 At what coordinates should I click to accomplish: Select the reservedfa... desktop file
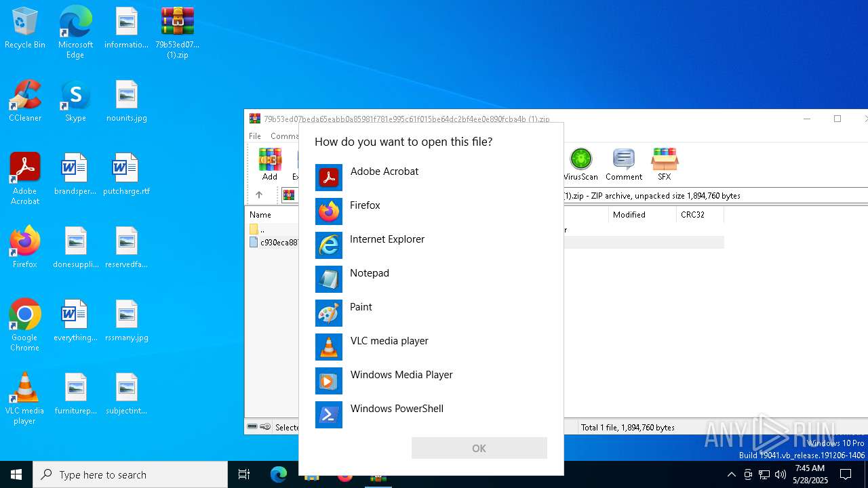click(127, 248)
